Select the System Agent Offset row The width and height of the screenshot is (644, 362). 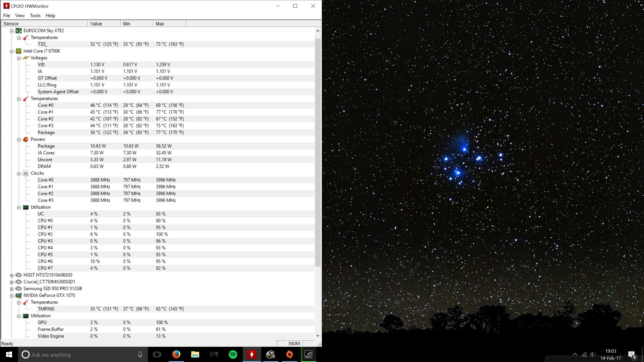pos(176,92)
